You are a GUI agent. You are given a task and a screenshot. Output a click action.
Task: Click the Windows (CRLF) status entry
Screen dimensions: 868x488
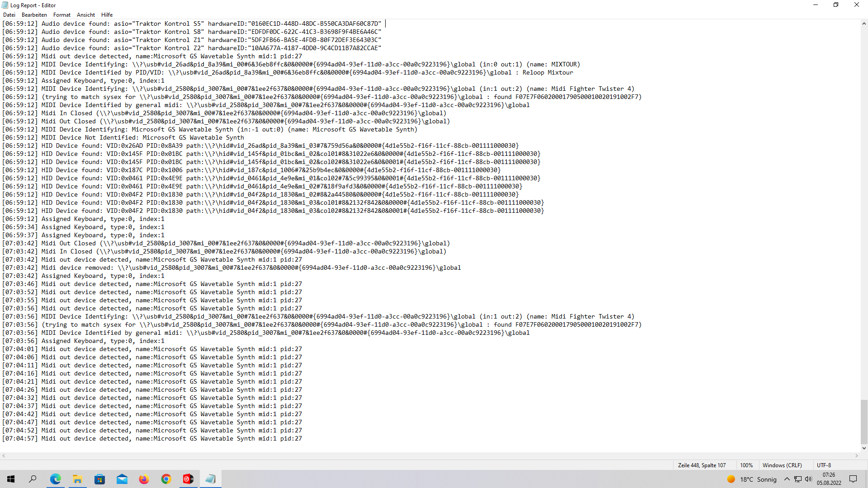point(782,465)
